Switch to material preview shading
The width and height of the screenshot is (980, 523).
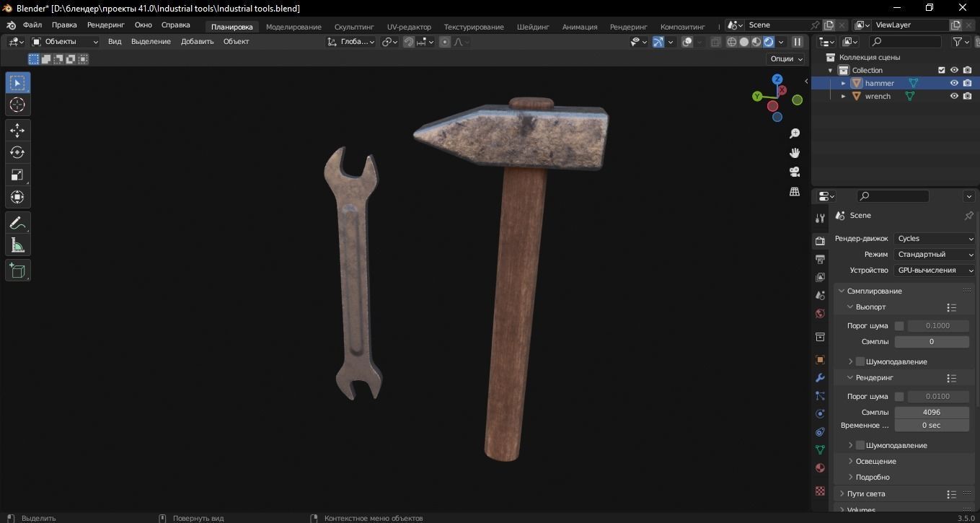pos(756,42)
